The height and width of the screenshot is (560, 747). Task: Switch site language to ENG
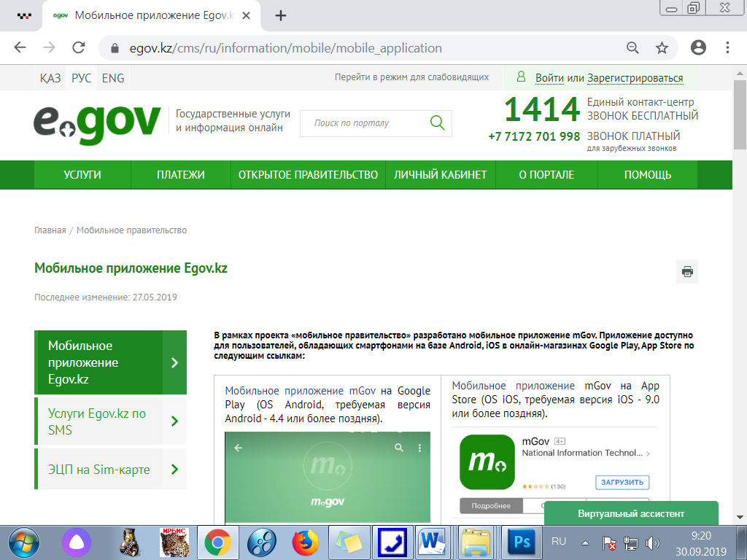113,78
